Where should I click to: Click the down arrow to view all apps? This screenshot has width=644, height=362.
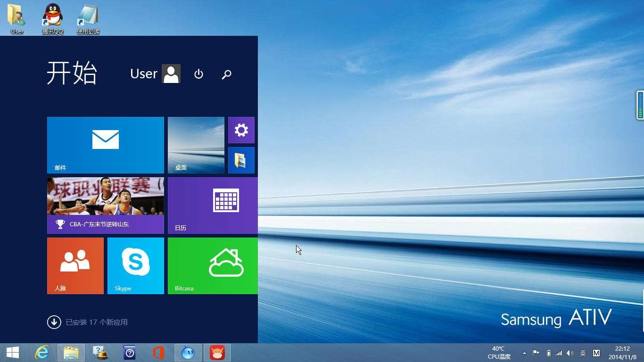[x=54, y=322]
